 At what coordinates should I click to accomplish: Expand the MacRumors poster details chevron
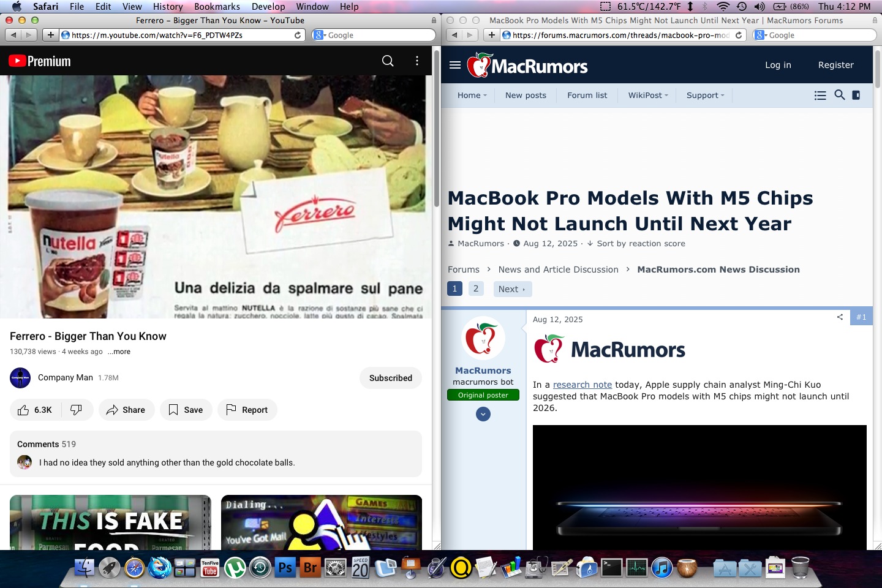[483, 415]
